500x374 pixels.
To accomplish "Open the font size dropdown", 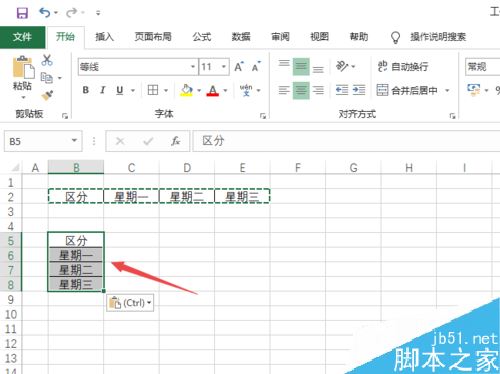I will (224, 67).
